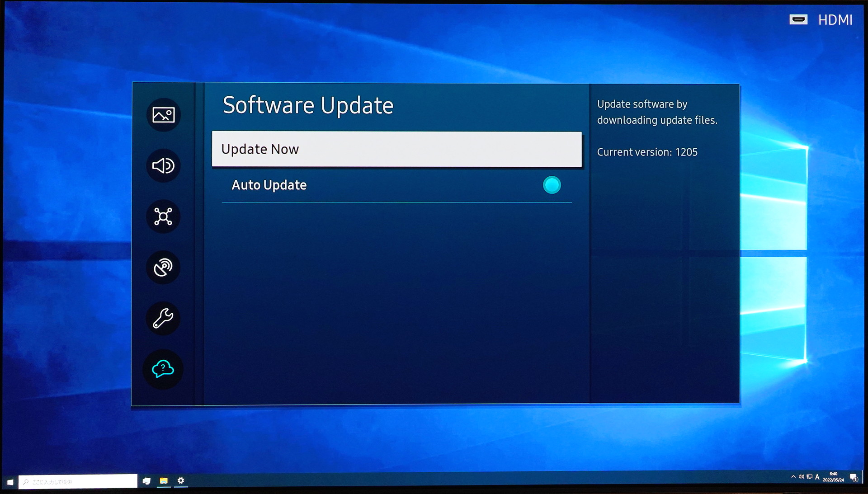The image size is (868, 494).
Task: Click the Software Update heading
Action: click(308, 105)
